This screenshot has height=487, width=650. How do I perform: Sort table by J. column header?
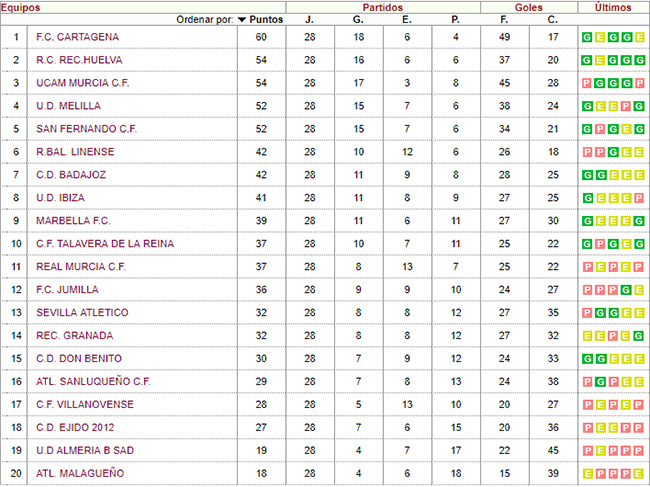[310, 19]
